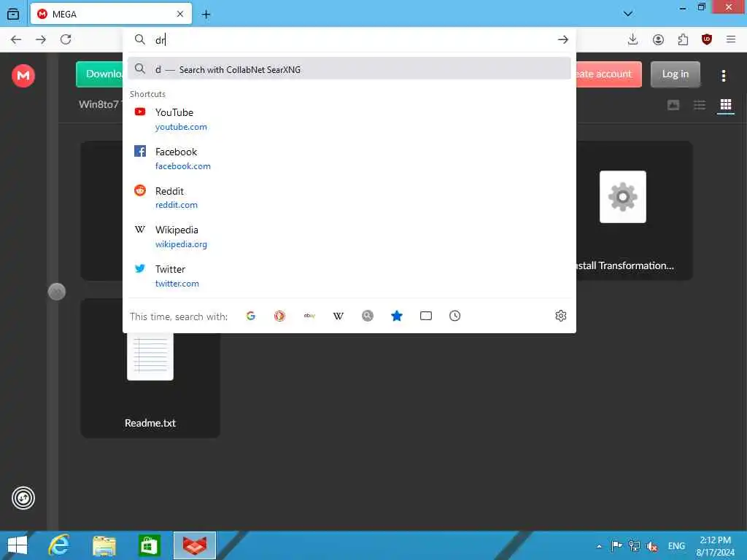Open Action Center flag tray icon

pyautogui.click(x=616, y=545)
